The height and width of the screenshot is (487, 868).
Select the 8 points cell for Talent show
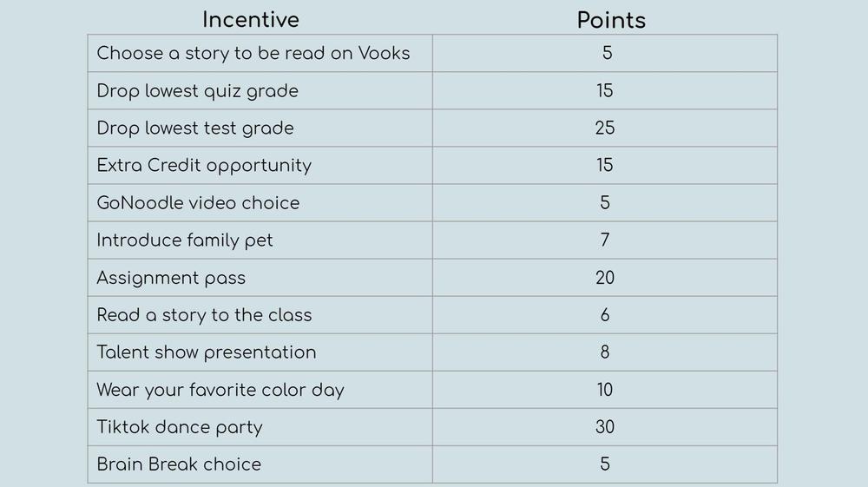[605, 352]
